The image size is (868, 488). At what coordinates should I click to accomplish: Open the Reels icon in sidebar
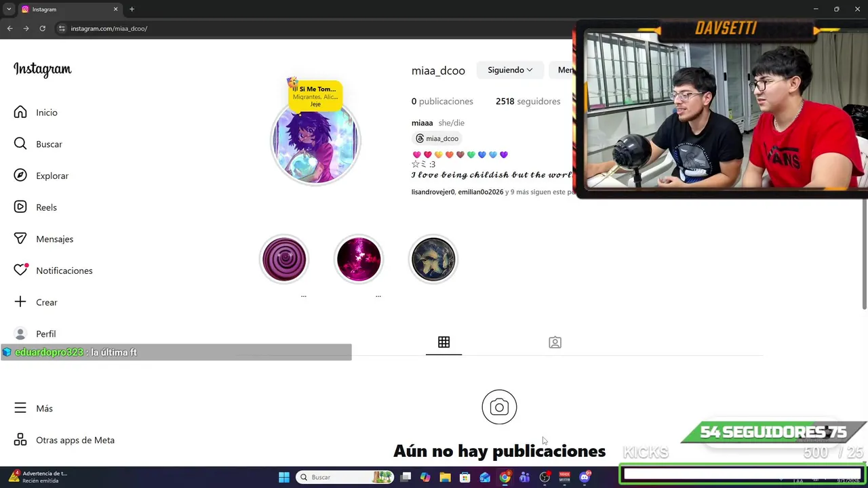20,207
